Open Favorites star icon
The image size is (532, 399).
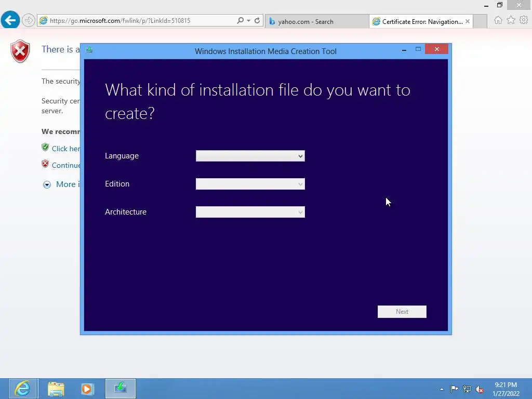511,20
